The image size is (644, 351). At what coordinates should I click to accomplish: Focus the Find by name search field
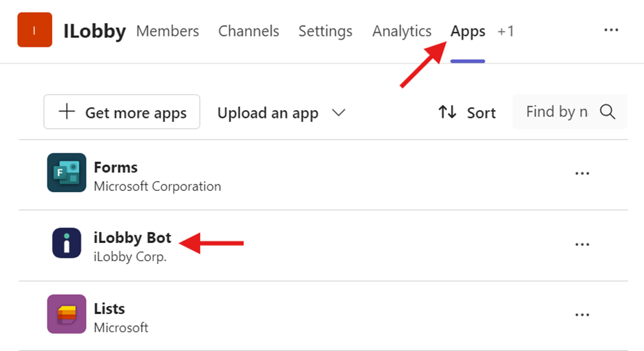click(570, 112)
